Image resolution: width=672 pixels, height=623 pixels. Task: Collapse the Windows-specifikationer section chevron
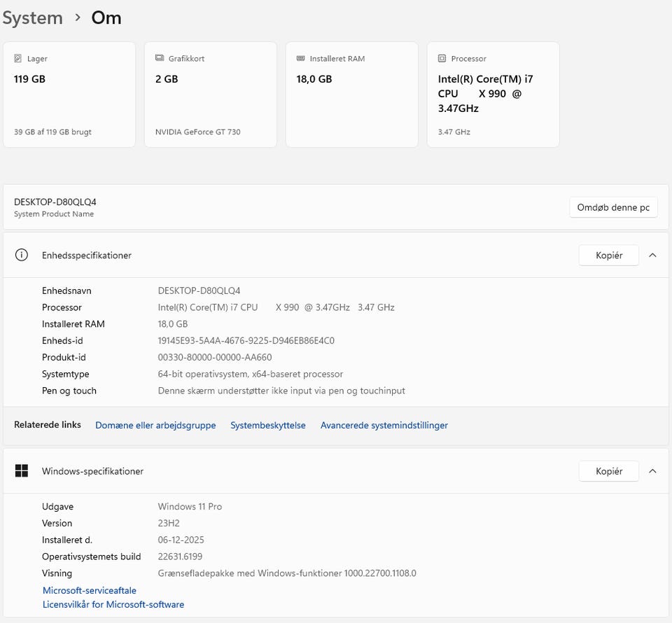coord(652,471)
